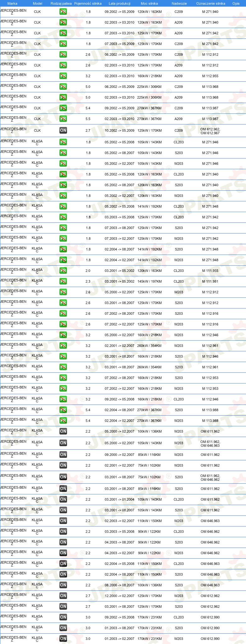The image size is (246, 644).
Task: Select the production years cell 03.2001 -> 01.2004
Action: coord(120,499)
